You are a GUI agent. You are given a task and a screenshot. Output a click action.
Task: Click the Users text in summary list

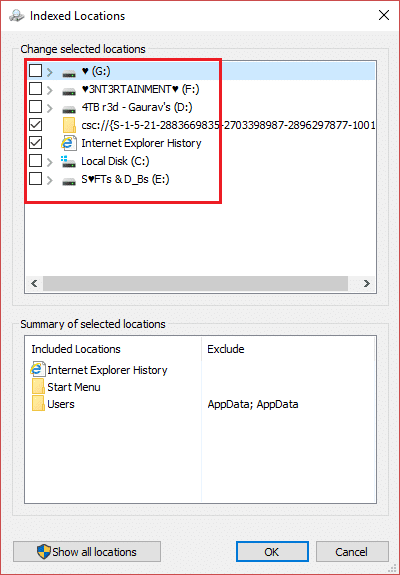click(x=61, y=404)
